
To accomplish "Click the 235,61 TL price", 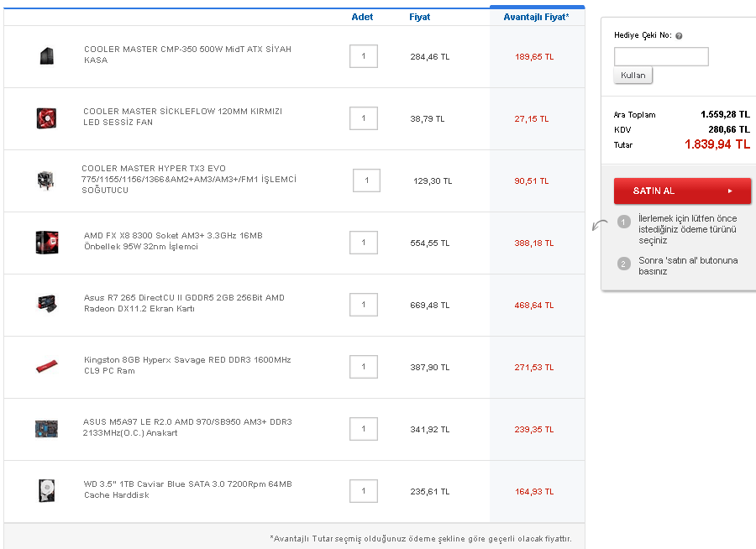I will [x=429, y=492].
